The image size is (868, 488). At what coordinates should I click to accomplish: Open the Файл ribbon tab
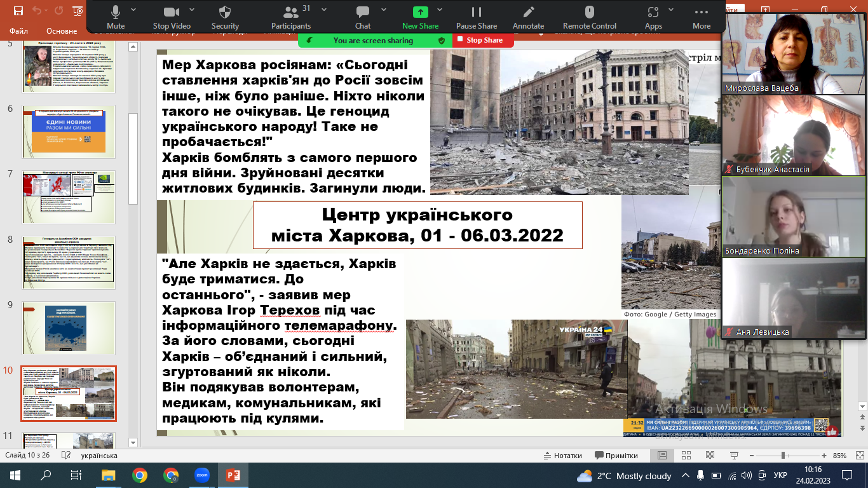tap(19, 31)
